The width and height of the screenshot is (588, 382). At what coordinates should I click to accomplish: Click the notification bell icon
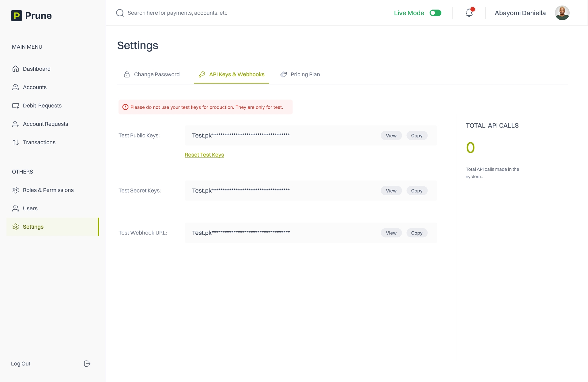469,13
